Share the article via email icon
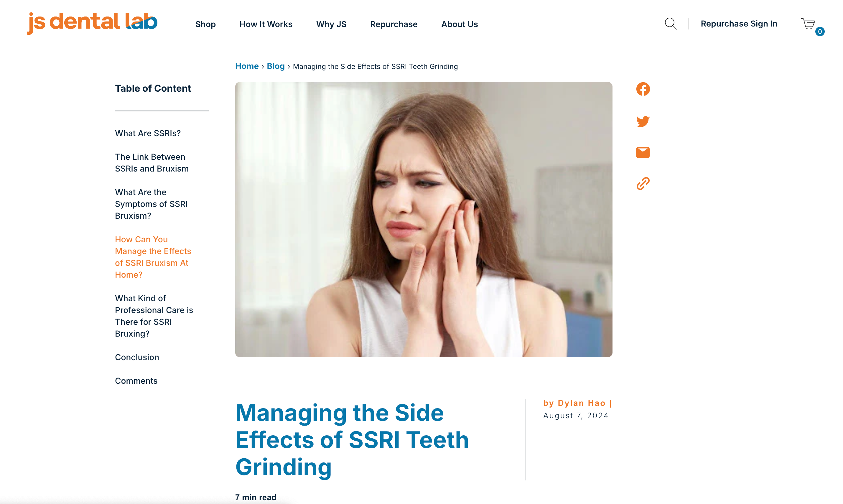Screen dimensions: 843x504 (x=643, y=152)
